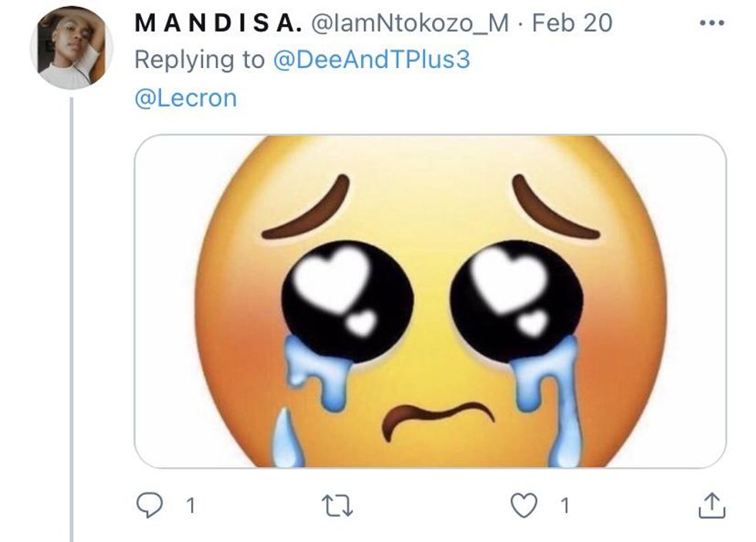Click the like count number 1
Screen dimensions: 756x542
pos(565,506)
